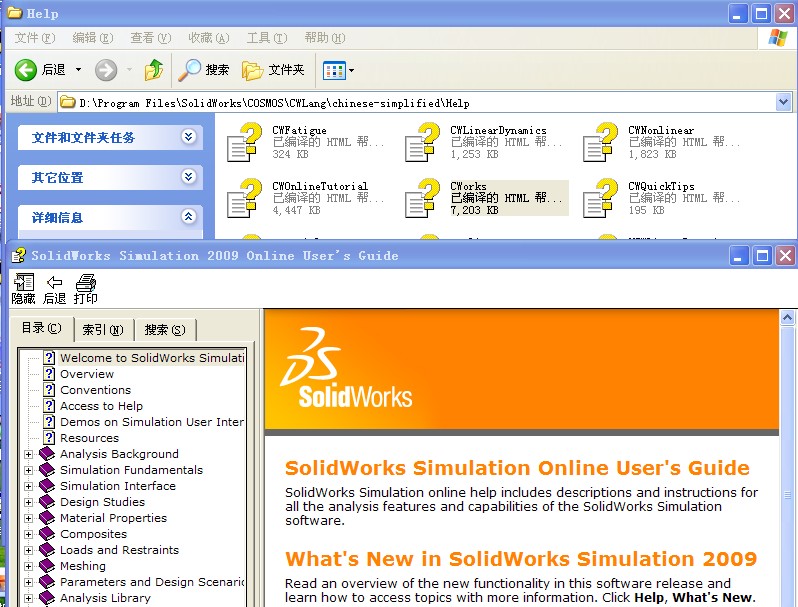Select the CWorks help file icon
The width and height of the screenshot is (798, 607).
pos(422,198)
